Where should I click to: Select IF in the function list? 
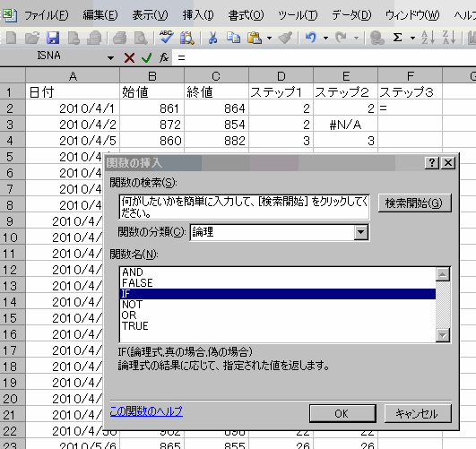click(278, 294)
